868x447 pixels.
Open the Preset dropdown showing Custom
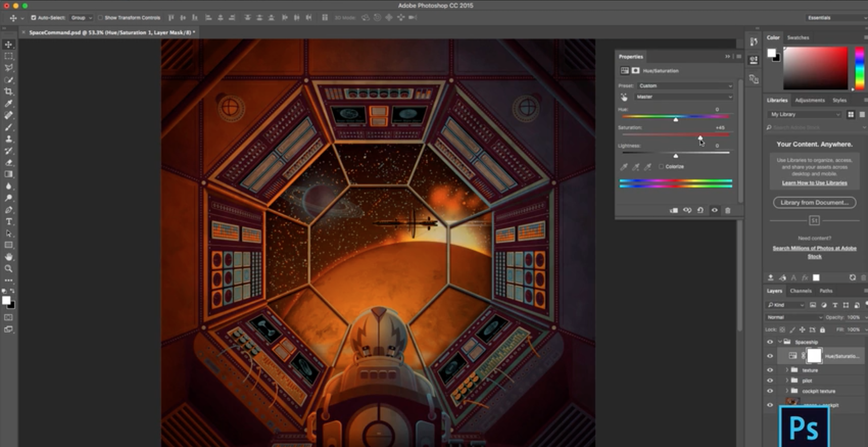pos(685,86)
